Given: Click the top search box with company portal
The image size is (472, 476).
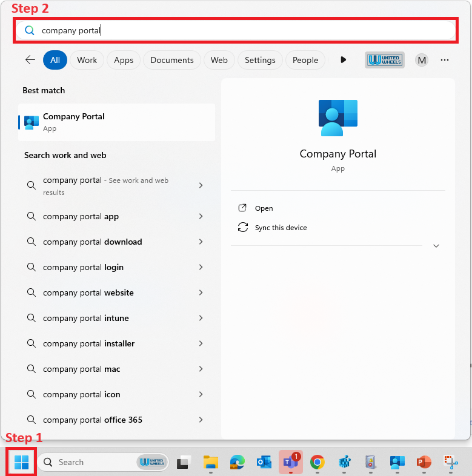Looking at the screenshot, I should (x=236, y=30).
